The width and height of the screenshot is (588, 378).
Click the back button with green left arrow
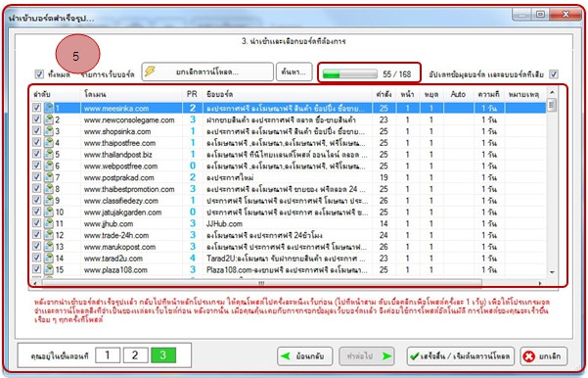point(304,356)
